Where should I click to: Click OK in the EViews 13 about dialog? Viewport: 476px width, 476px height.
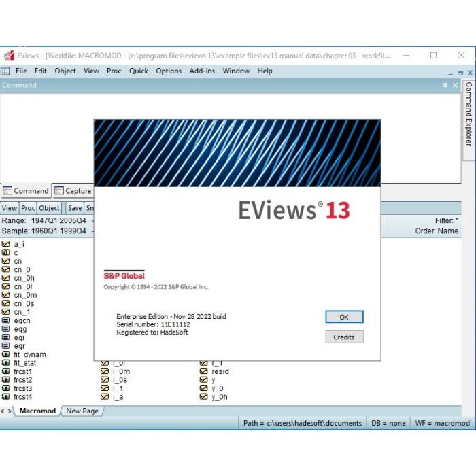(344, 317)
